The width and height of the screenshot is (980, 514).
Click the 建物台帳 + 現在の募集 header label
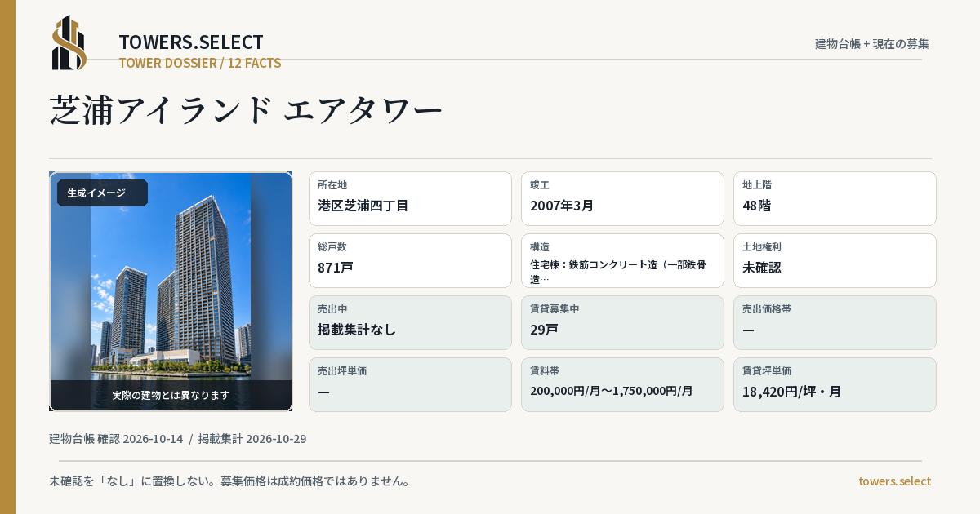click(x=872, y=43)
